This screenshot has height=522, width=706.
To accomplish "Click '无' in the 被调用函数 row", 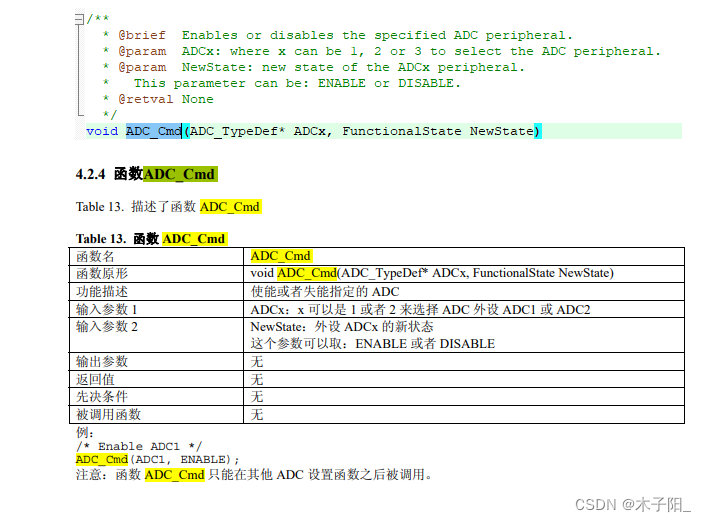I will point(257,414).
